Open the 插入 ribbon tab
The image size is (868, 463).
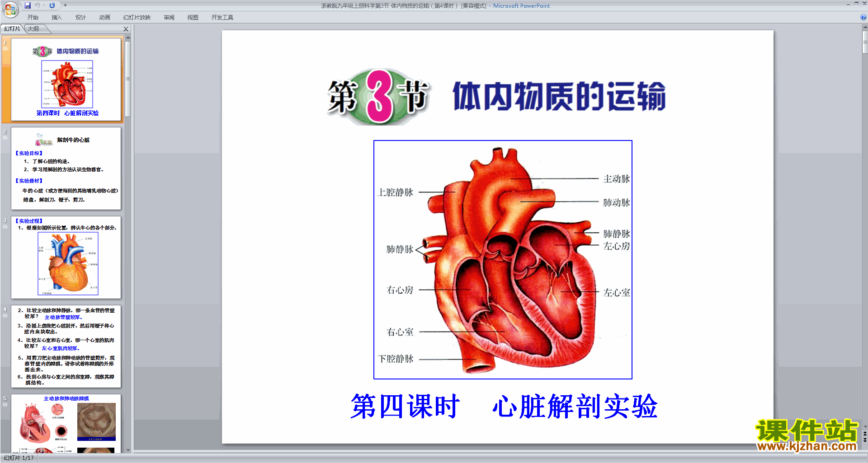[57, 18]
